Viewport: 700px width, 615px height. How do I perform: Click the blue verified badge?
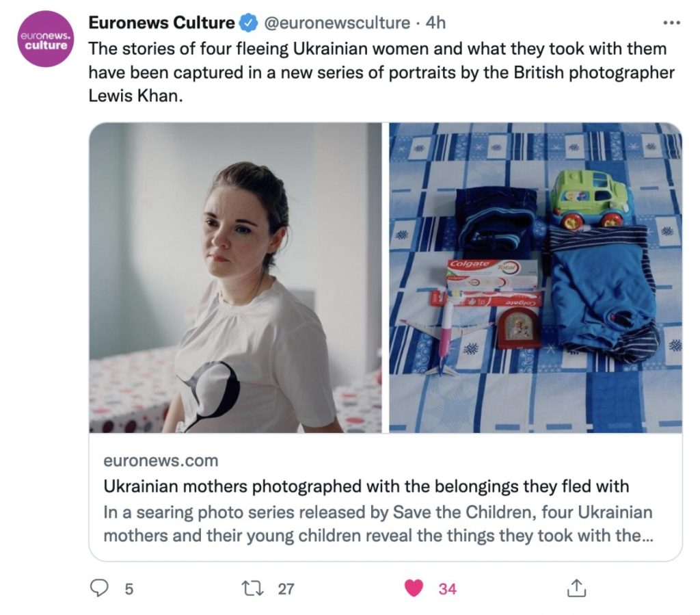point(249,23)
